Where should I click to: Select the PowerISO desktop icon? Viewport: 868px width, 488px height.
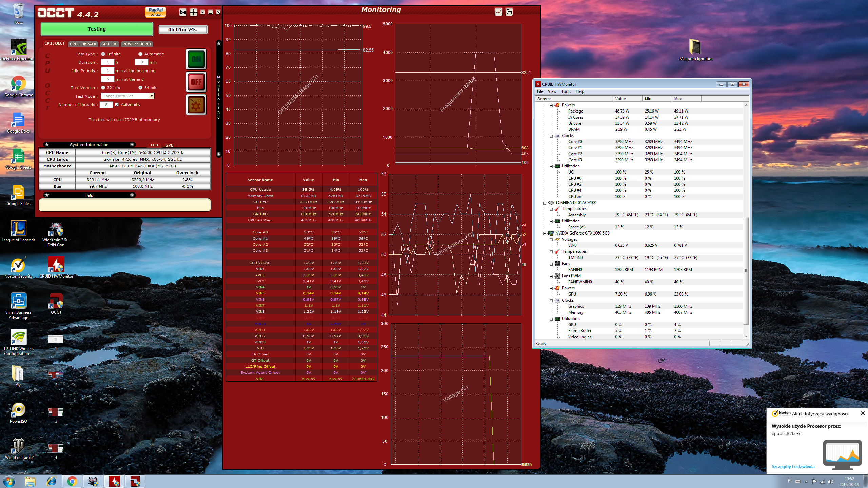[x=18, y=413]
